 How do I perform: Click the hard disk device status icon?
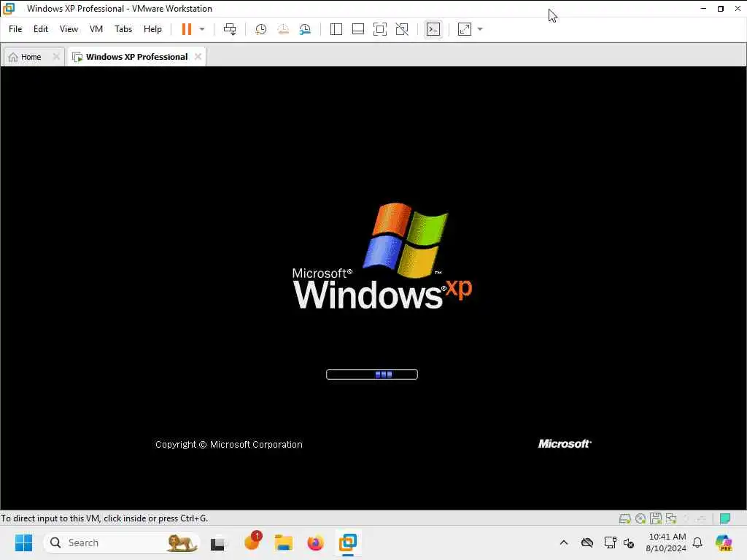point(624,518)
